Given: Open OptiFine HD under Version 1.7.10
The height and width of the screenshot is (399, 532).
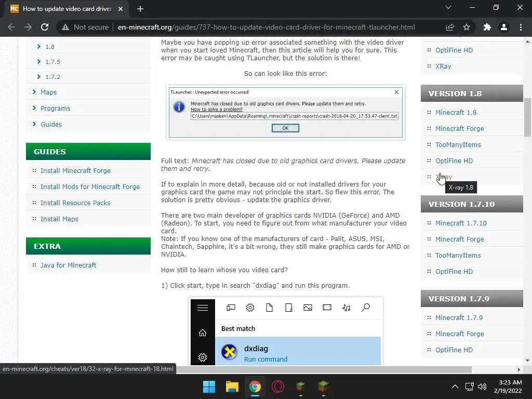Looking at the screenshot, I should [x=454, y=271].
